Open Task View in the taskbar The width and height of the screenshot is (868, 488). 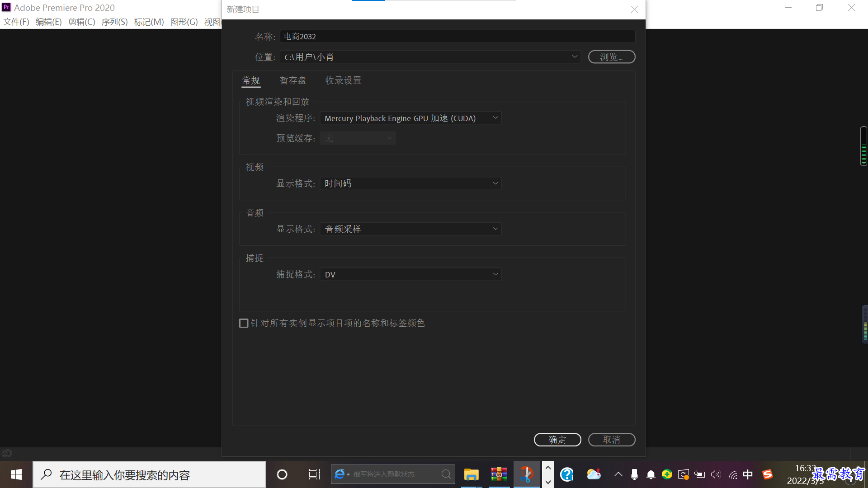coord(314,474)
